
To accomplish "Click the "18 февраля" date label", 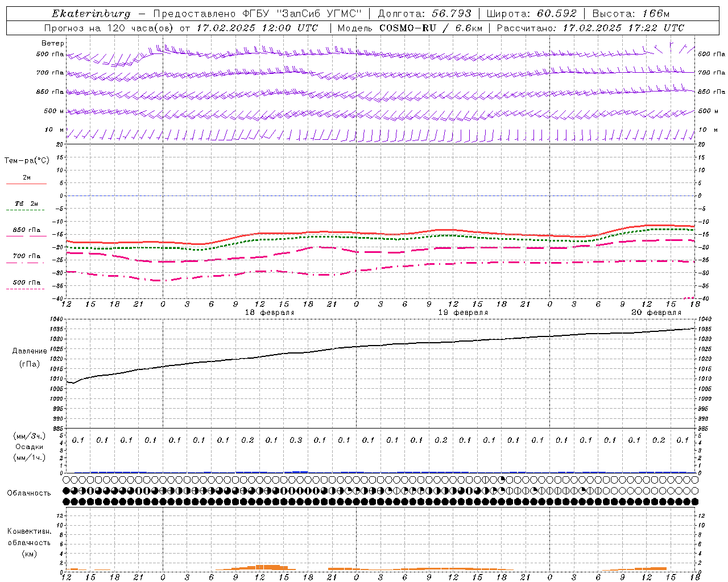I will (x=270, y=313).
